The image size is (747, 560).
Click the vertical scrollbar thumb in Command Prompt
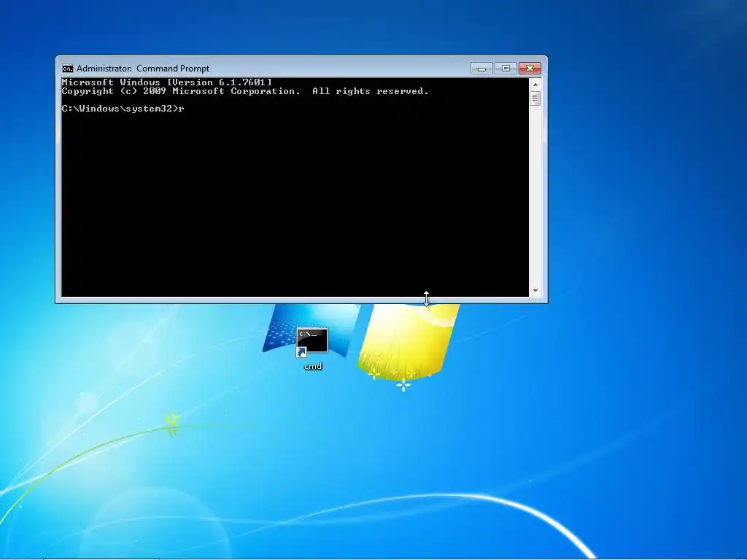(x=535, y=98)
